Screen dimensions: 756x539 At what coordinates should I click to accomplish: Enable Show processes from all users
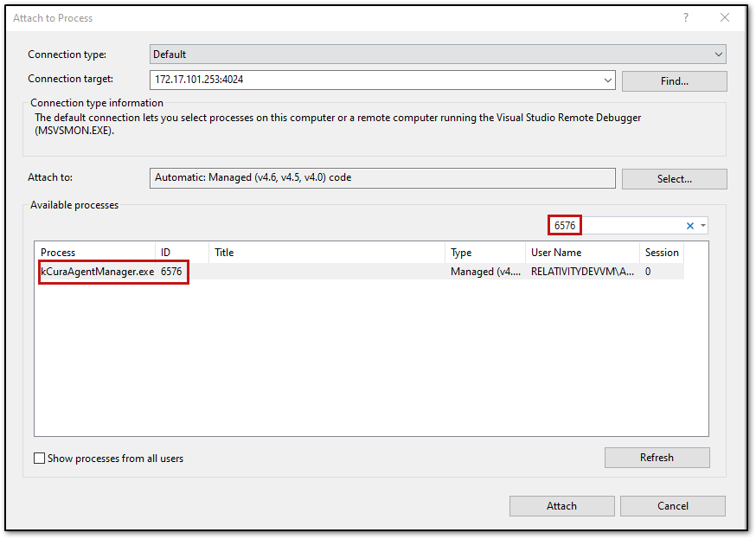(x=40, y=458)
